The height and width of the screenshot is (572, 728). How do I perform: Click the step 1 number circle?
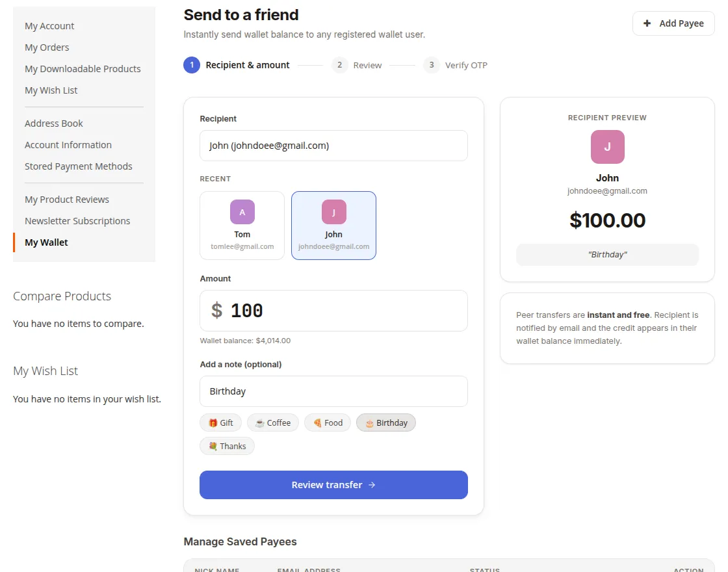click(192, 65)
